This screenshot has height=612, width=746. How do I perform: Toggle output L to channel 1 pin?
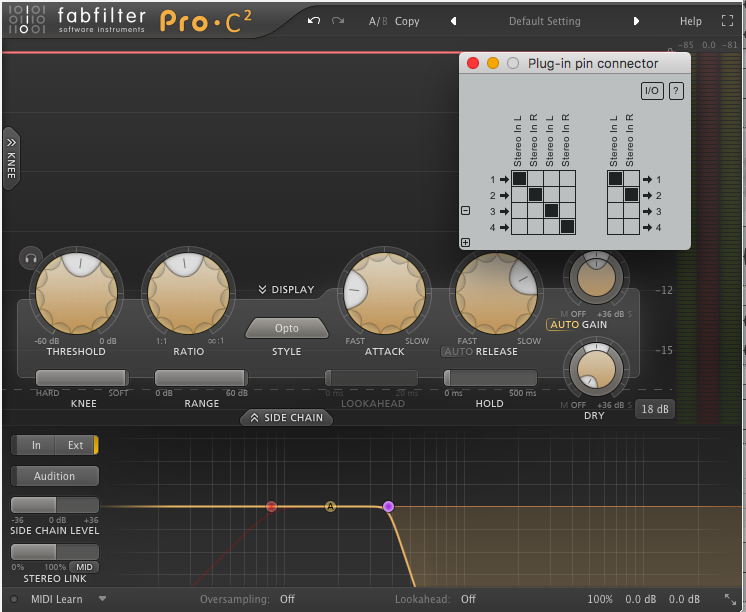[615, 178]
